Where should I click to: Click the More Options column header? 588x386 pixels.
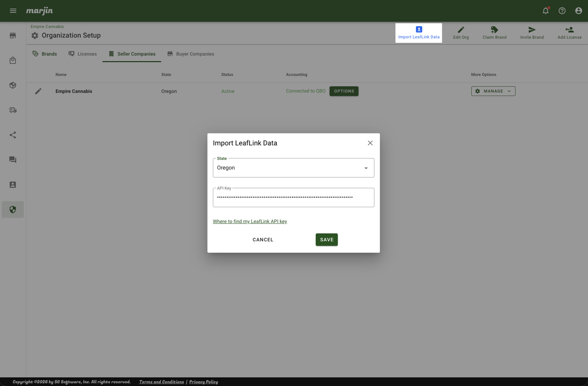click(484, 75)
